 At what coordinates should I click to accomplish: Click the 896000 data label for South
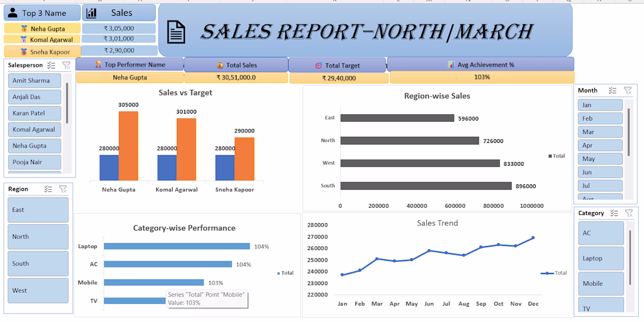click(x=525, y=186)
